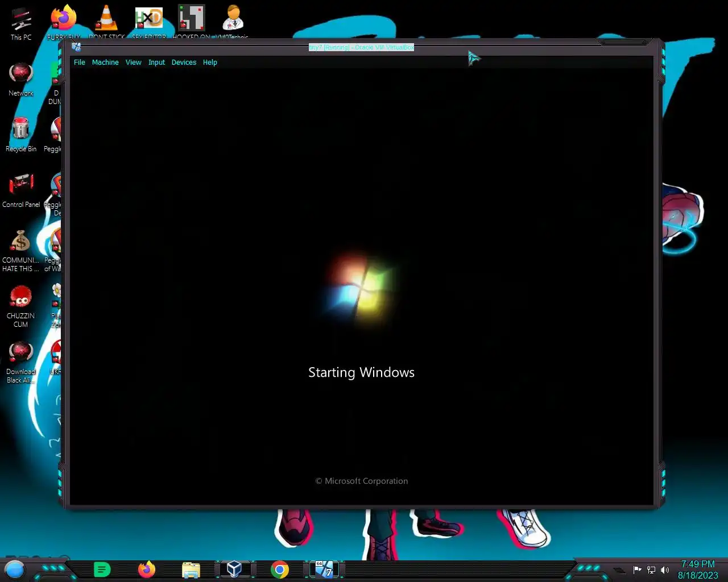Screen dimensions: 728x582
Task: Select the maze-like HOOKED ON desktop shortcut
Action: pos(192,22)
